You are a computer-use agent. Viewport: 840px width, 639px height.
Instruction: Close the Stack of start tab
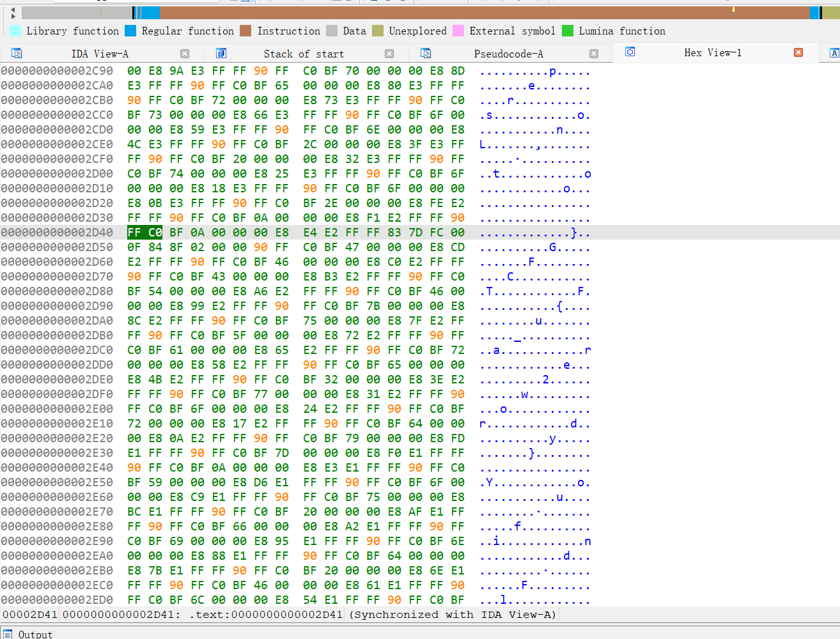389,54
